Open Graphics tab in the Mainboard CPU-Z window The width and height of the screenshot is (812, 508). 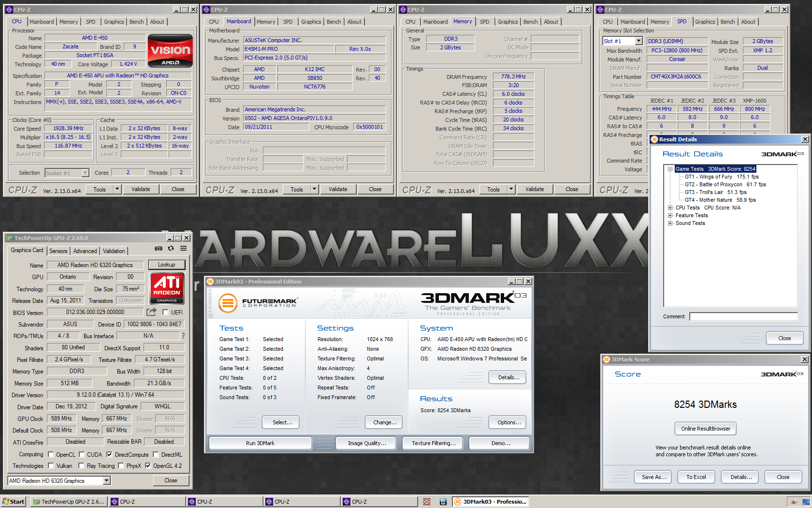[311, 22]
